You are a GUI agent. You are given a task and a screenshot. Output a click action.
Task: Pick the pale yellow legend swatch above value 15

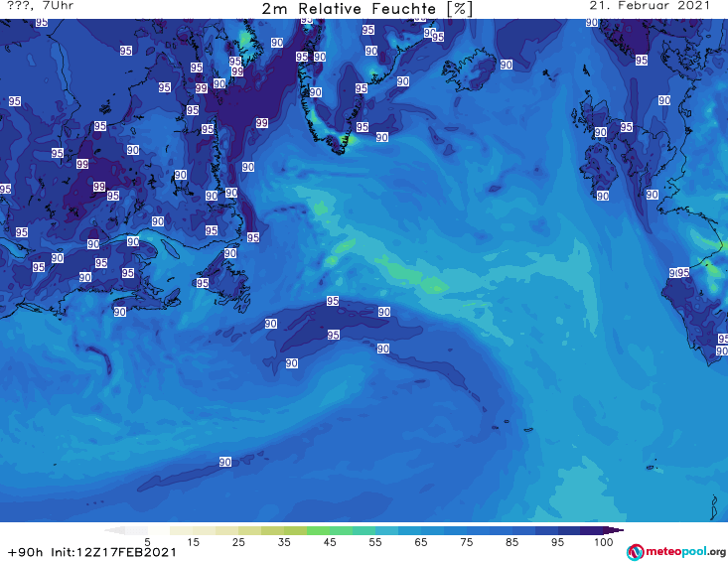click(x=182, y=530)
